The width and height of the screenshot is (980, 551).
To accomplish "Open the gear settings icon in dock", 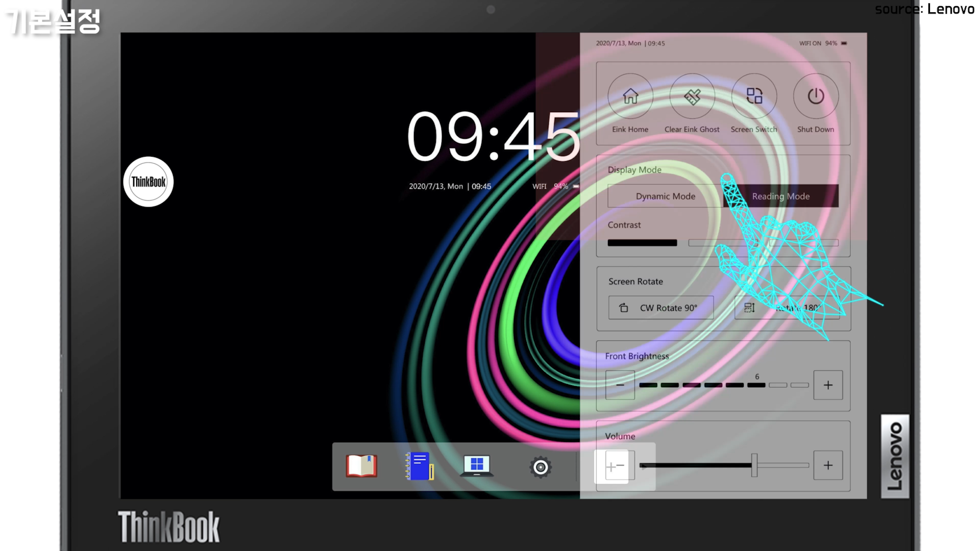I will [541, 467].
